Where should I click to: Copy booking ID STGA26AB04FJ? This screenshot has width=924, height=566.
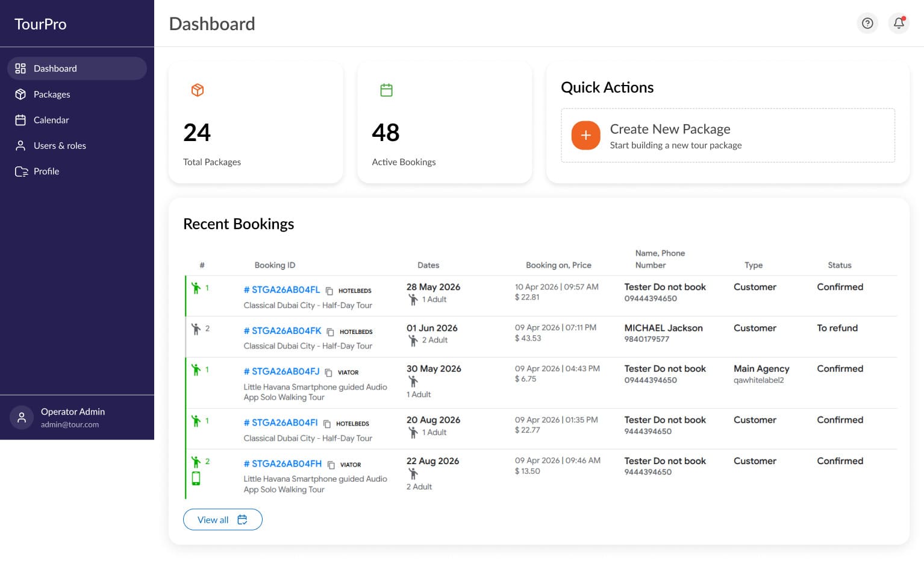tap(329, 373)
